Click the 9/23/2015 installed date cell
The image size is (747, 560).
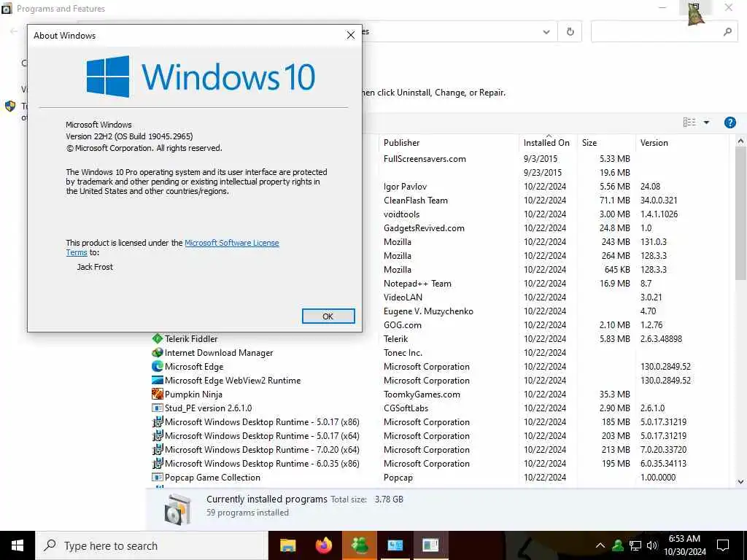(x=543, y=172)
